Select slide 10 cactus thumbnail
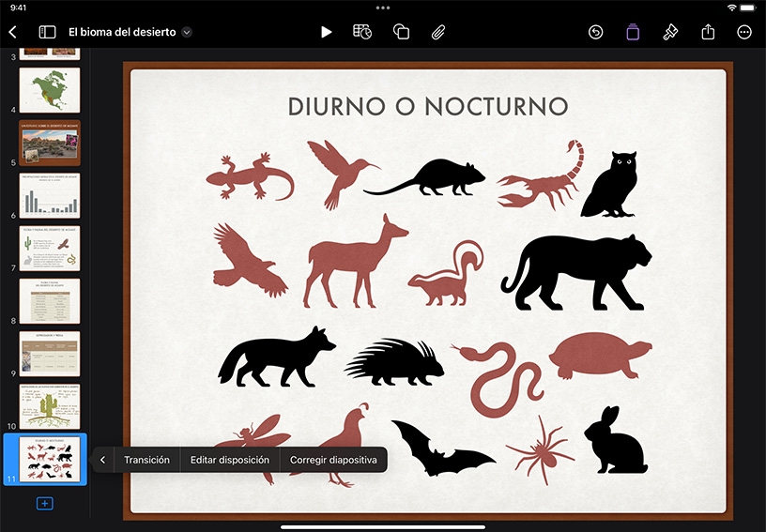 pos(50,406)
